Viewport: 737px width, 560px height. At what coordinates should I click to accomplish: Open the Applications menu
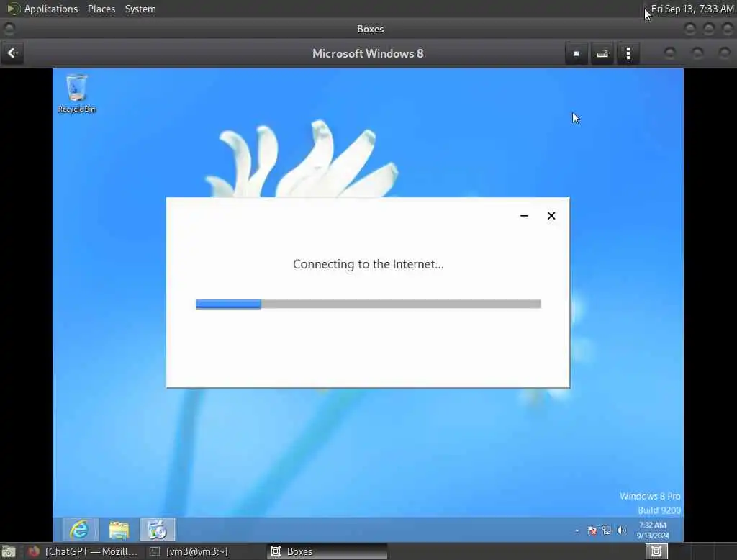pyautogui.click(x=51, y=9)
